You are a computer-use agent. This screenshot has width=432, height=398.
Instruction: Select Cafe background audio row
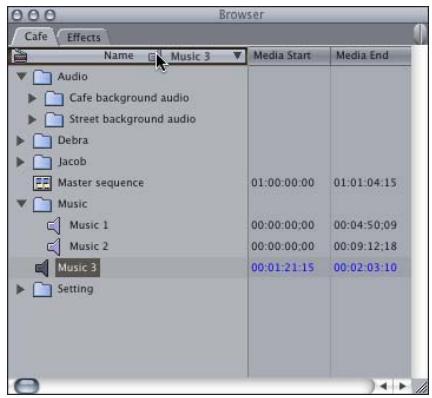coord(129,98)
